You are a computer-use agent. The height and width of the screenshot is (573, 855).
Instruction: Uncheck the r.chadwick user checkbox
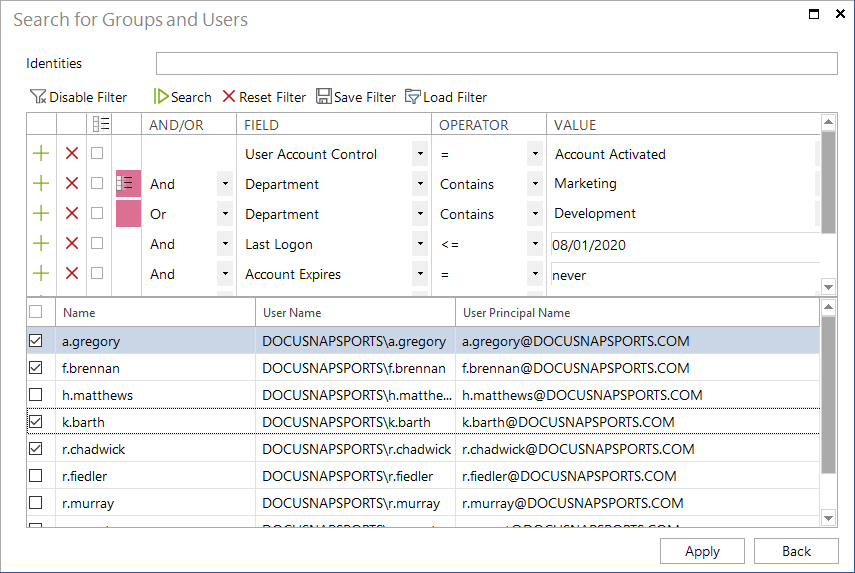(x=35, y=449)
